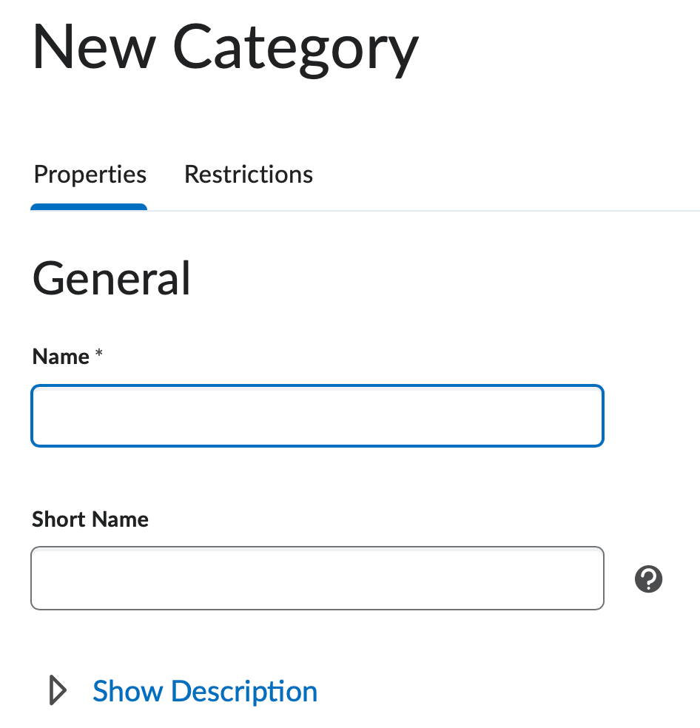
Task: Click the New Category page heading
Action: [x=224, y=47]
